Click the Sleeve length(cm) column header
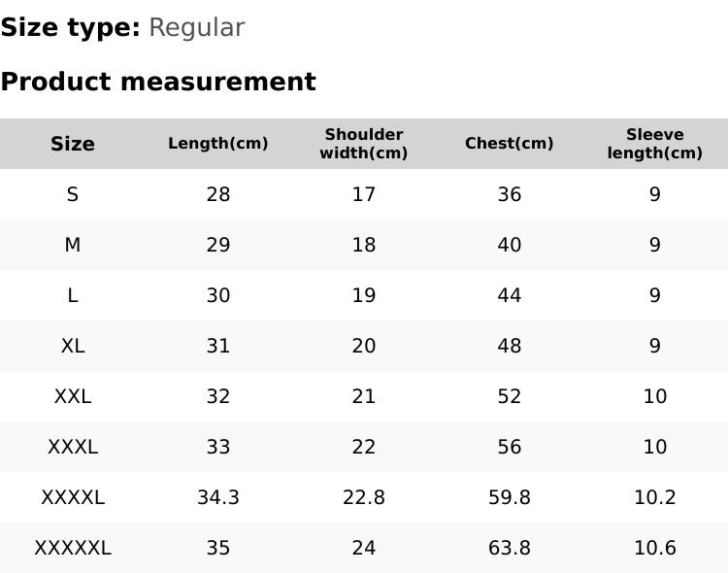Viewport: 728px width, 573px height. pos(655,144)
